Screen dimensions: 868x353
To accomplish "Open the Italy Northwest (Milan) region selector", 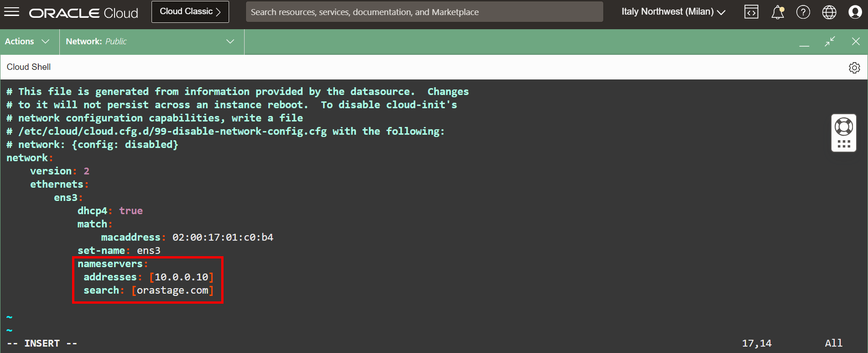I will click(673, 12).
